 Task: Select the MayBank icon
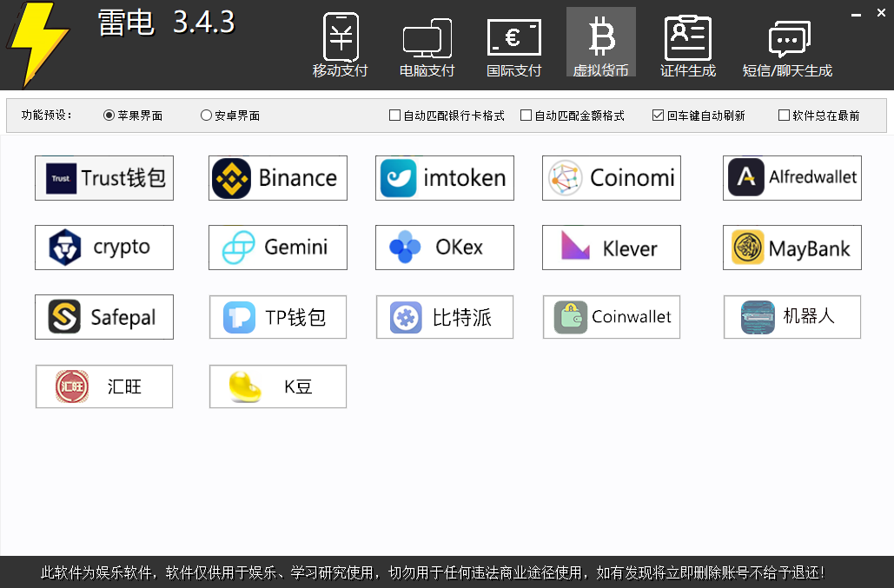(792, 248)
